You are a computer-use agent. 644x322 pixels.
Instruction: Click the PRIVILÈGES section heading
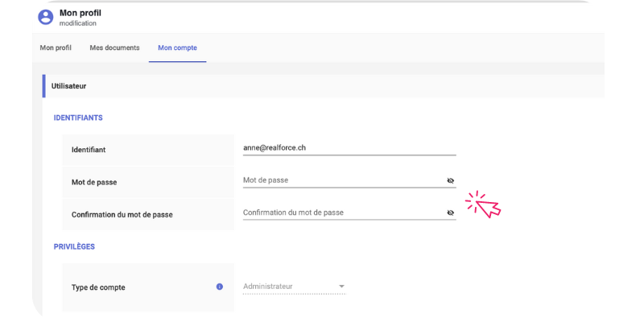[x=74, y=246]
